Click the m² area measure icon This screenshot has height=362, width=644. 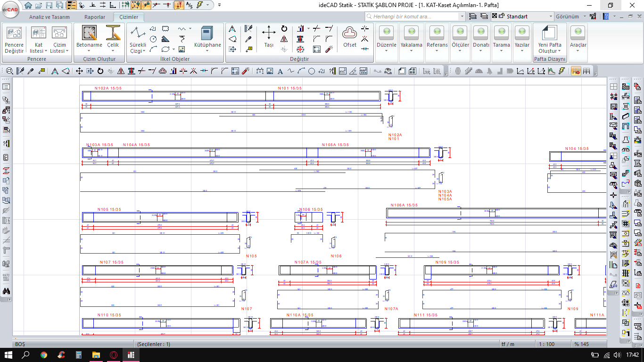pyautogui.click(x=343, y=71)
